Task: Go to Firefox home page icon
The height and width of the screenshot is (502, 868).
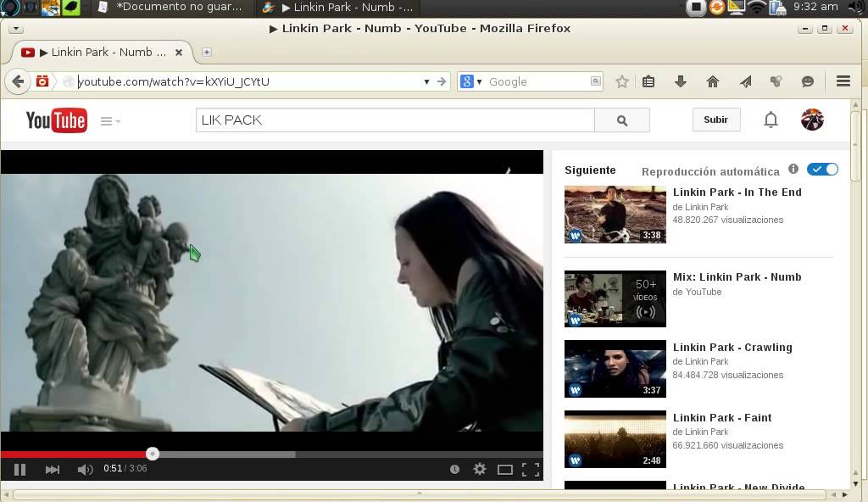Action: 712,82
